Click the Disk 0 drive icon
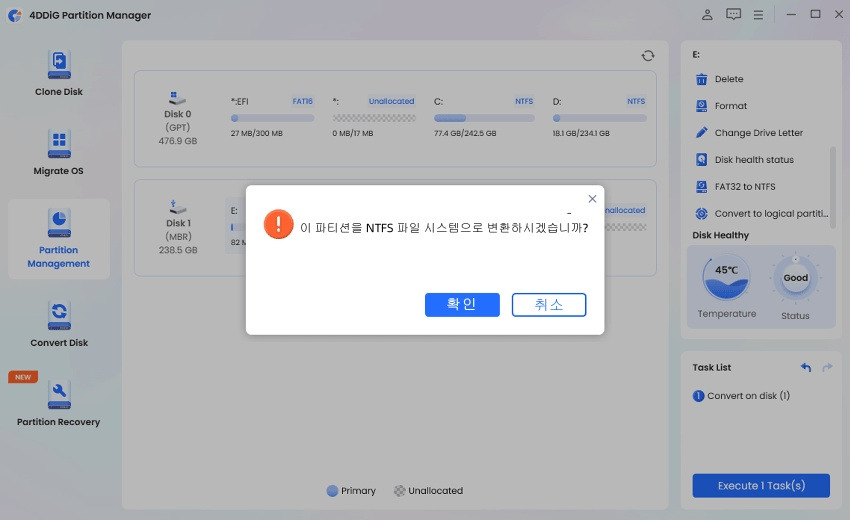This screenshot has height=520, width=850. point(177,98)
